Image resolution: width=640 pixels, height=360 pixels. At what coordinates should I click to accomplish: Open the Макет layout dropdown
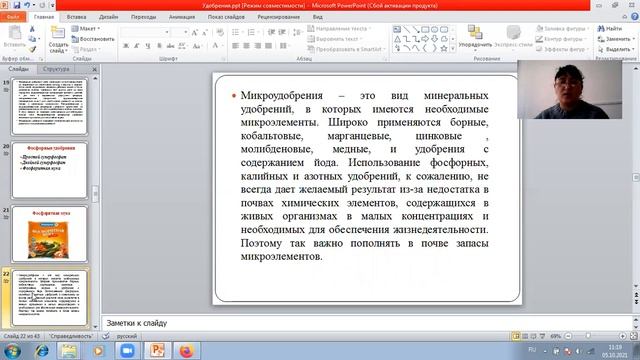86,29
